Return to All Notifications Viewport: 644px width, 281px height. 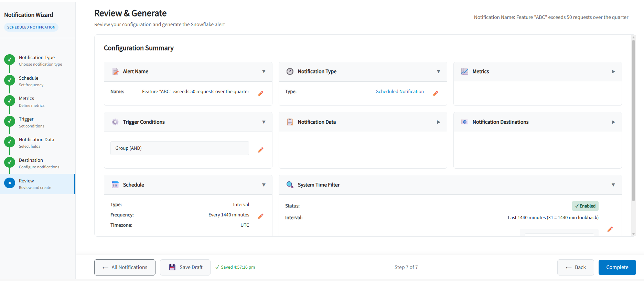(125, 267)
